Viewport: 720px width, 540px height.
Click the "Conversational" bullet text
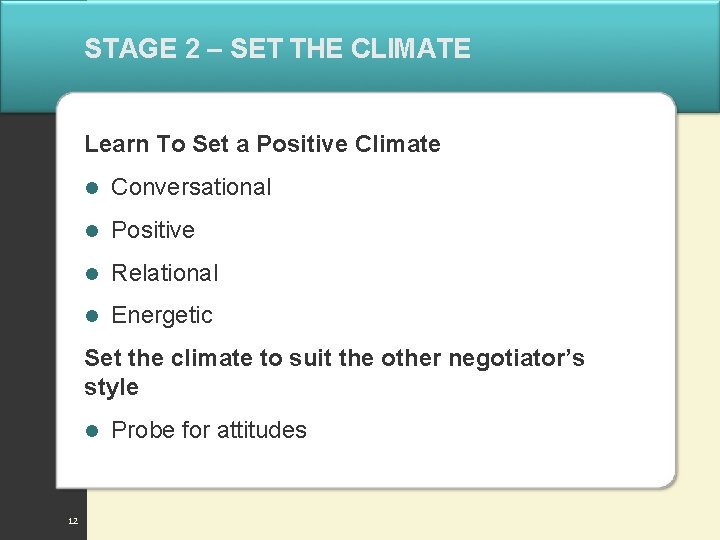click(191, 187)
